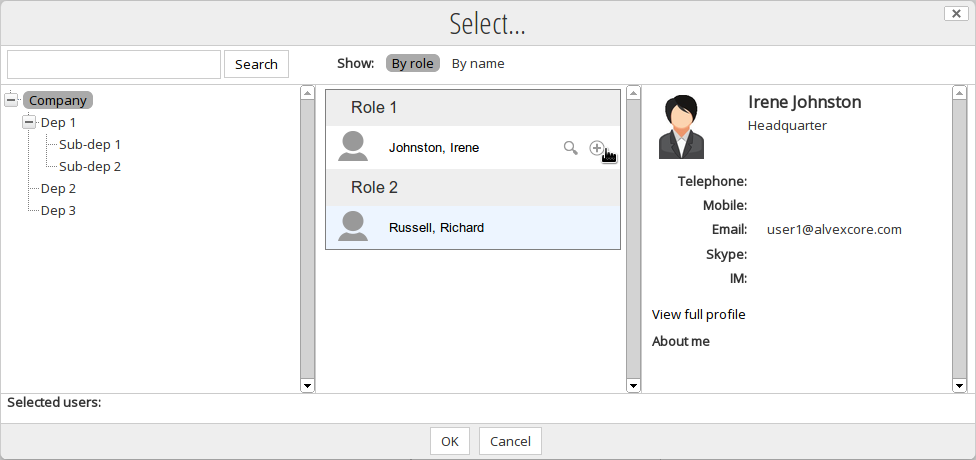This screenshot has width=976, height=460.
Task: Click inside the search text field
Action: 114,64
